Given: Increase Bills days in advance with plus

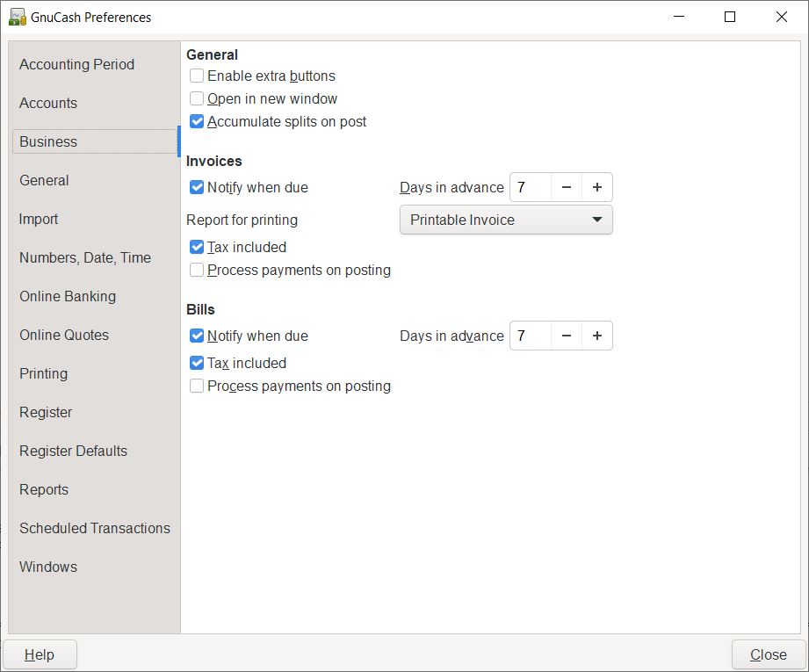Looking at the screenshot, I should coord(596,336).
